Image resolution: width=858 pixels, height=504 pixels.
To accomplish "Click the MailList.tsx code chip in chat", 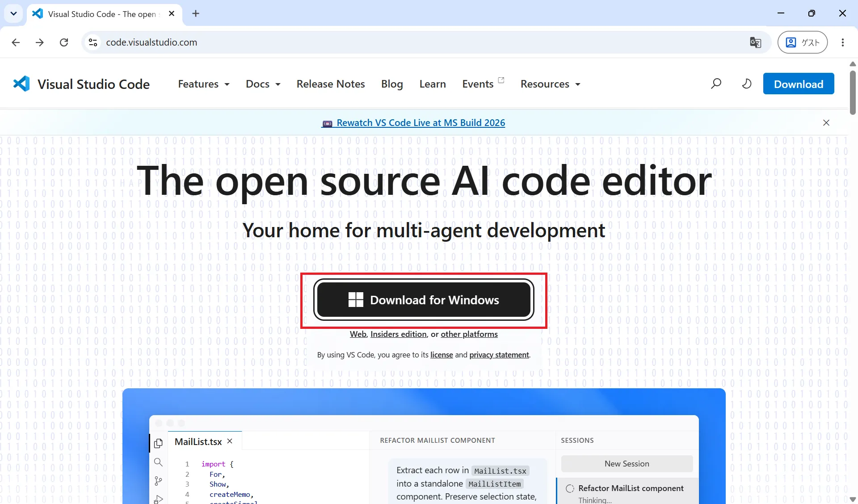I will 500,471.
